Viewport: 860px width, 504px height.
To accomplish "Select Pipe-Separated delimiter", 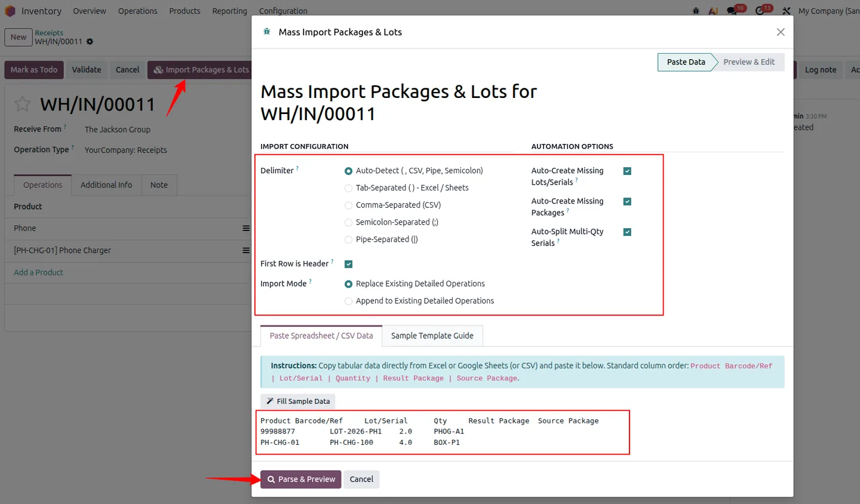I will click(x=348, y=239).
